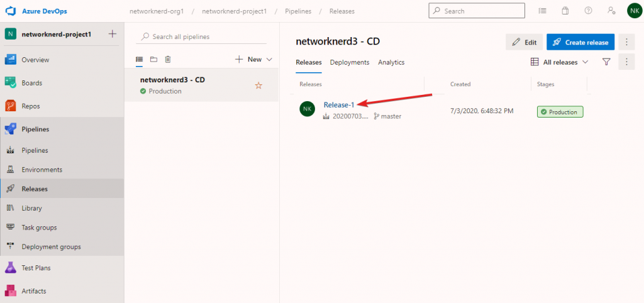Image resolution: width=644 pixels, height=303 pixels.
Task: Switch to the folder view icon for pipelines
Action: 153,60
